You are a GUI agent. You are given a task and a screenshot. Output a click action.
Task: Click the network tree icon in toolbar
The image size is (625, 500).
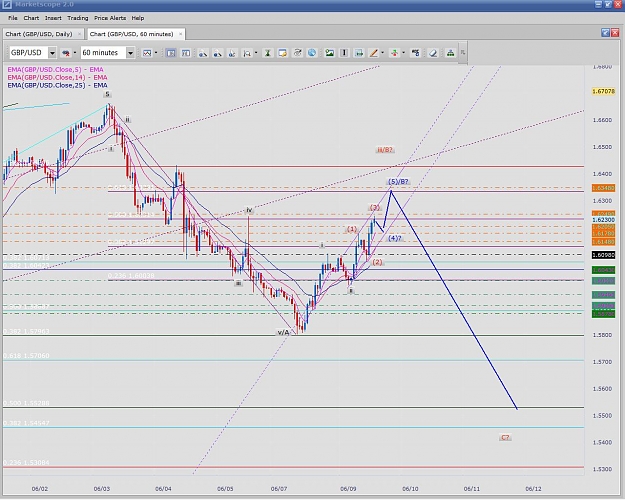pos(450,53)
